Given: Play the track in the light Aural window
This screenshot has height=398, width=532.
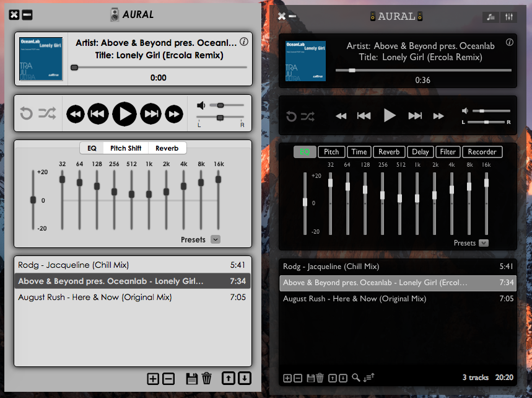Looking at the screenshot, I should click(124, 114).
